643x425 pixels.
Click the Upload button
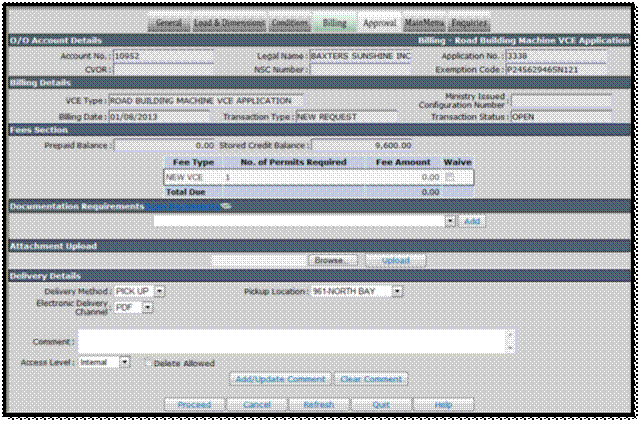396,260
